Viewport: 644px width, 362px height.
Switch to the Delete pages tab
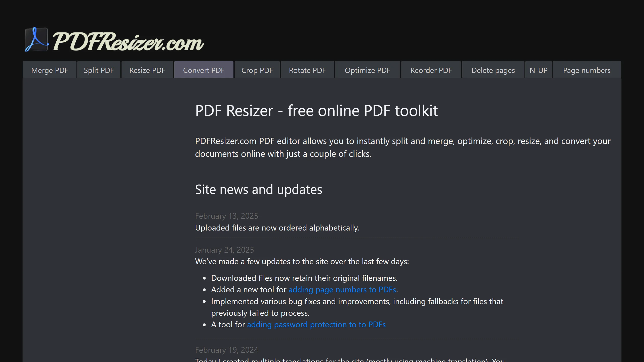pos(493,70)
